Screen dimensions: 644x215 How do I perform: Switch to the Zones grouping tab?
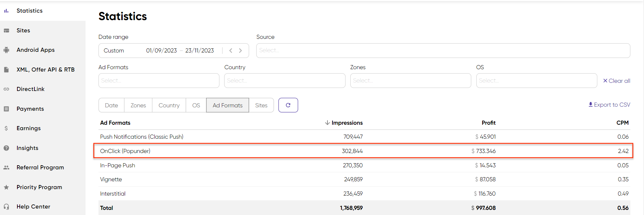click(x=138, y=105)
